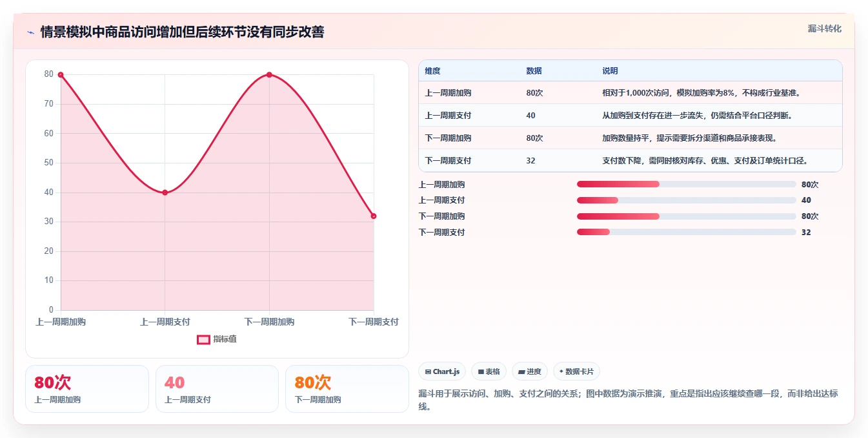Click the 上一周期加购 progress bar
The image size is (868, 438).
pyautogui.click(x=686, y=184)
